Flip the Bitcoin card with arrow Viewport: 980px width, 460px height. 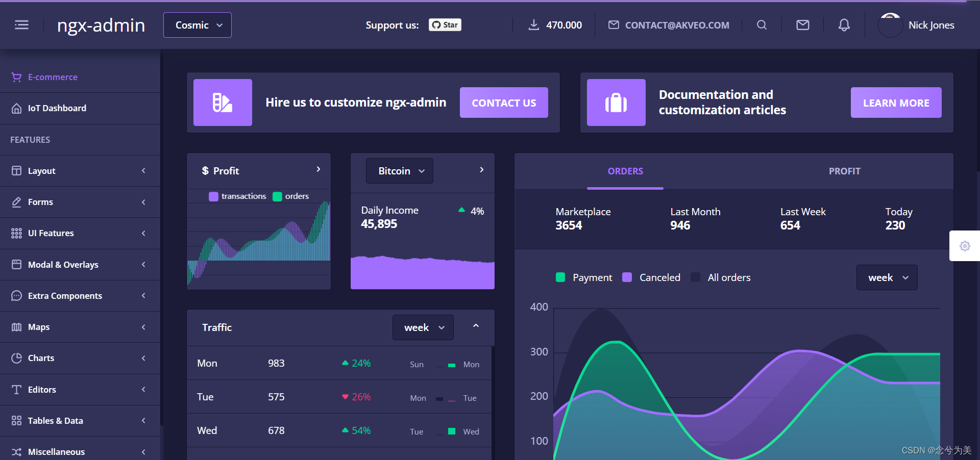click(481, 170)
